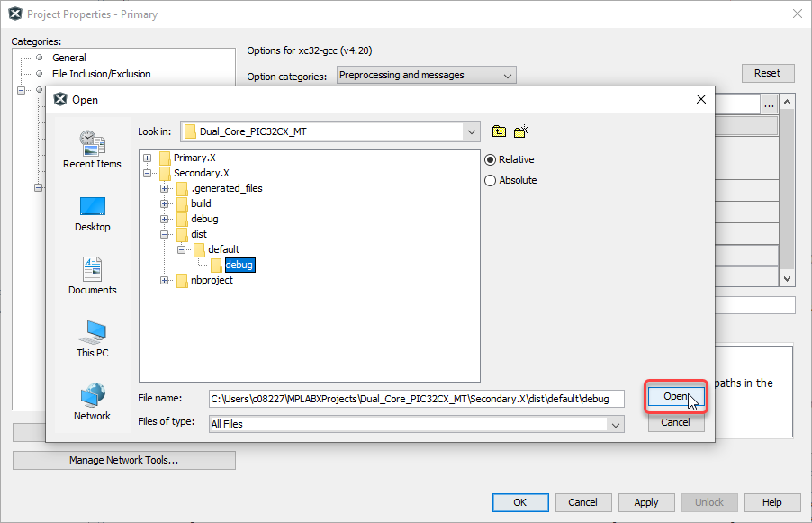The height and width of the screenshot is (523, 812).
Task: Open Recent Items shortcut
Action: click(x=92, y=149)
